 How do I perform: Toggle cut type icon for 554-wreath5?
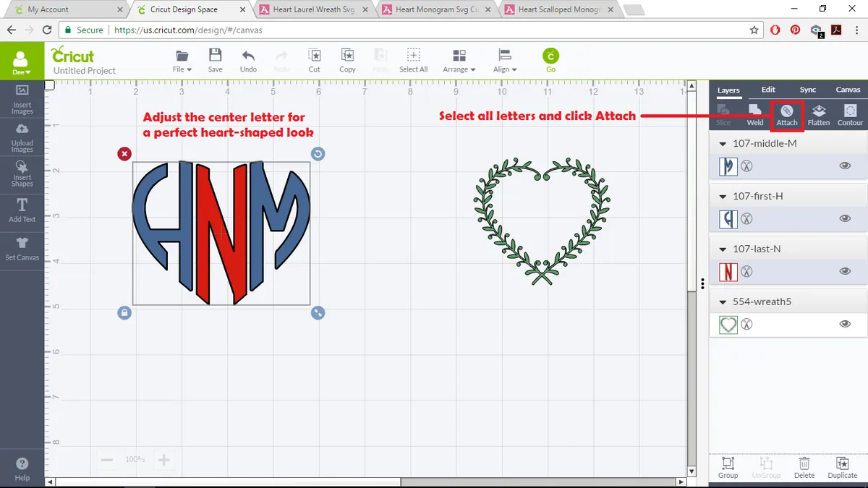coord(747,324)
